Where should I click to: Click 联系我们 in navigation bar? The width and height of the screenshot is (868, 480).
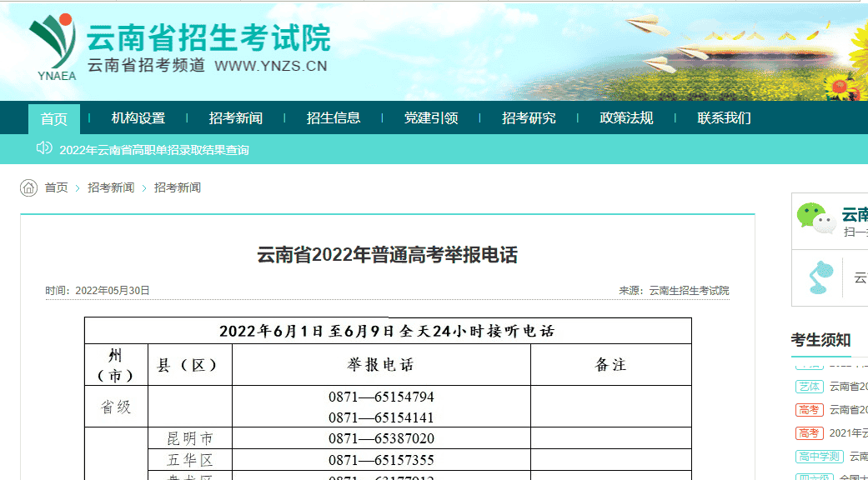[724, 118]
